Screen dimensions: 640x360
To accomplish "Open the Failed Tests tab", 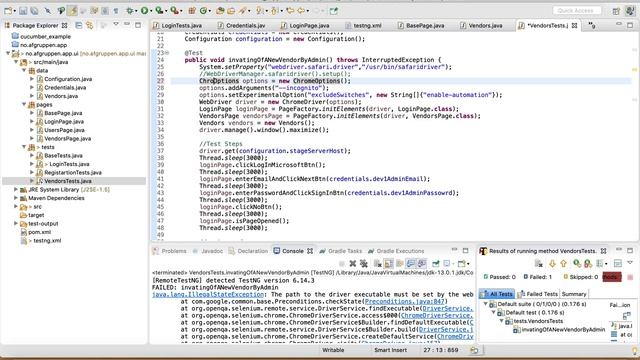I will 538,294.
